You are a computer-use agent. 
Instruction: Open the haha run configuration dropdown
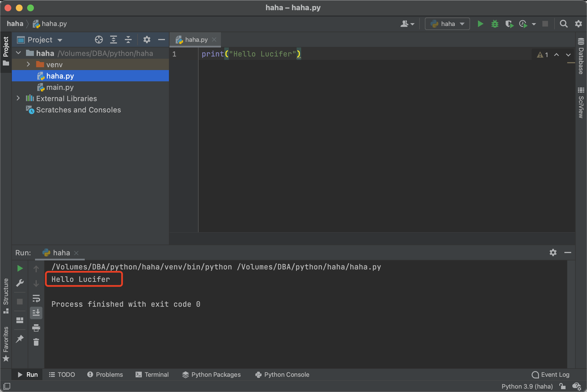click(x=447, y=24)
